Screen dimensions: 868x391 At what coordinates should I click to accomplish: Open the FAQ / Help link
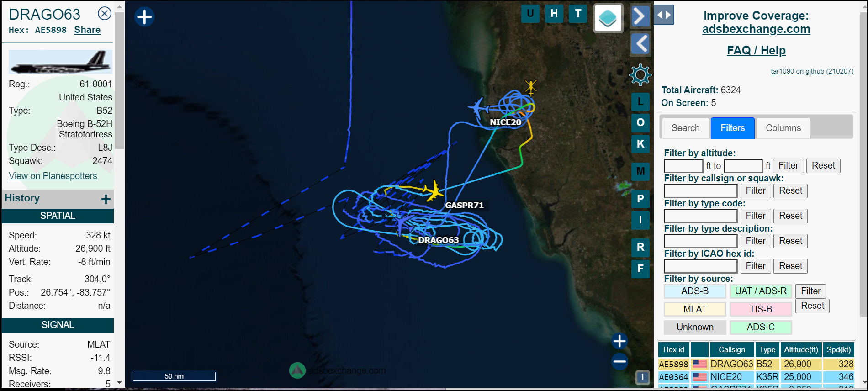tap(756, 50)
